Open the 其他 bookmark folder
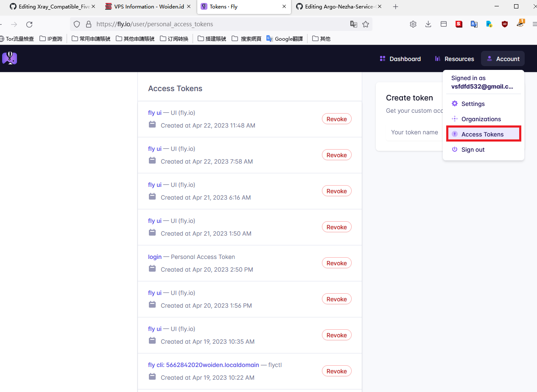The height and width of the screenshot is (392, 537). point(321,39)
